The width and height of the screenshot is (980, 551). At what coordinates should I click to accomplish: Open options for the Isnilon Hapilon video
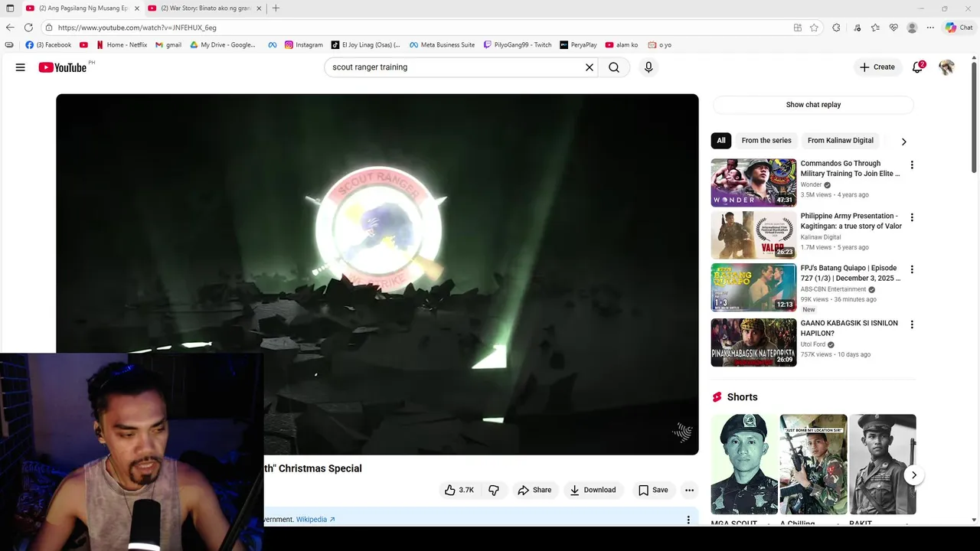911,324
